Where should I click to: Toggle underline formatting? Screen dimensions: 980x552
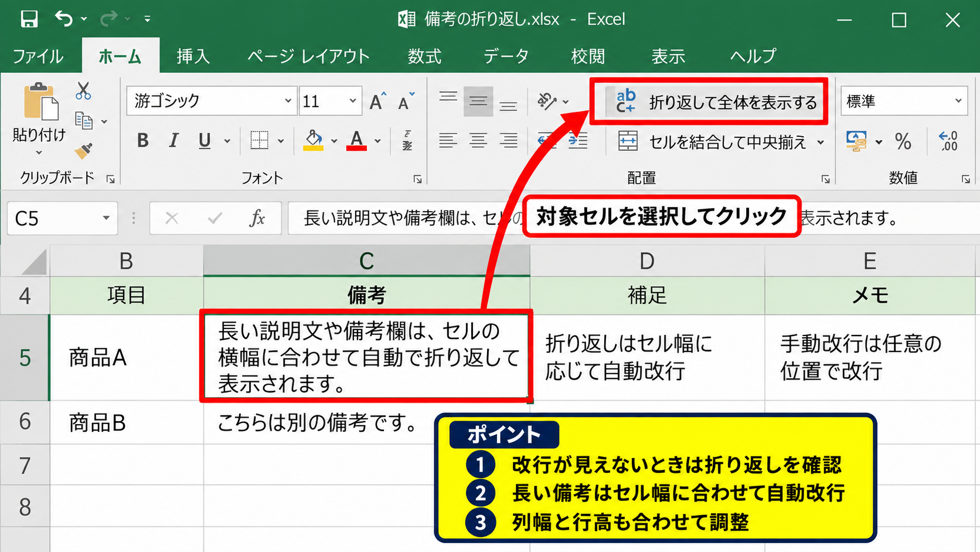pyautogui.click(x=205, y=140)
